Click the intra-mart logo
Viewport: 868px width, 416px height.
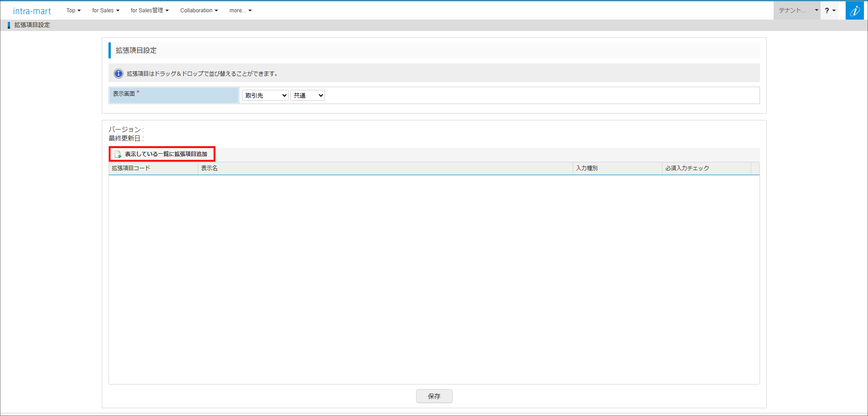[x=32, y=10]
